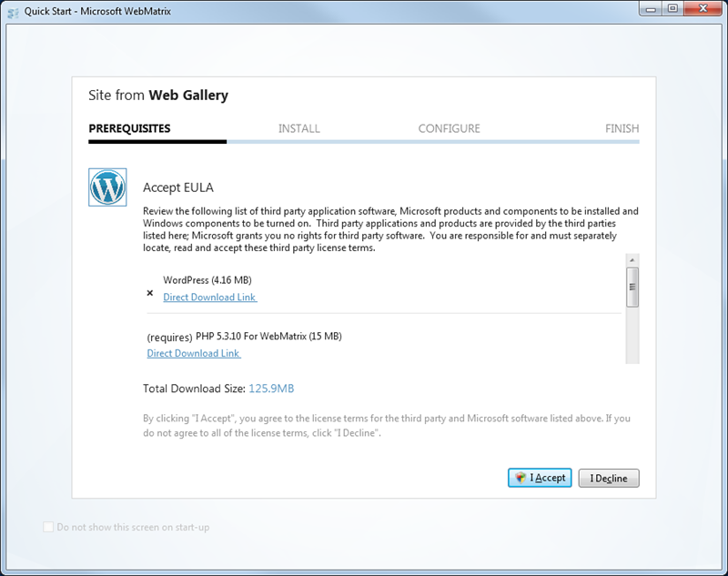Click the PHP 5.3.10 For WebMatrix entry
This screenshot has width=728, height=576.
pyautogui.click(x=268, y=336)
